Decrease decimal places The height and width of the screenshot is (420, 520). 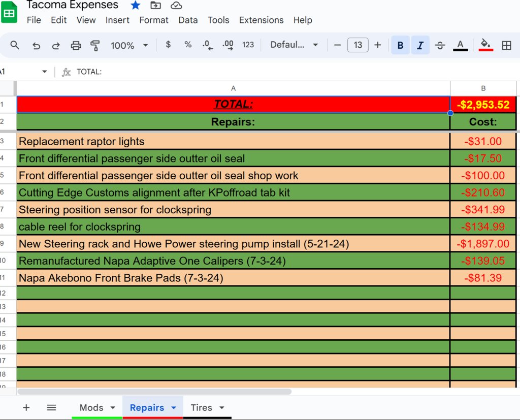(208, 45)
